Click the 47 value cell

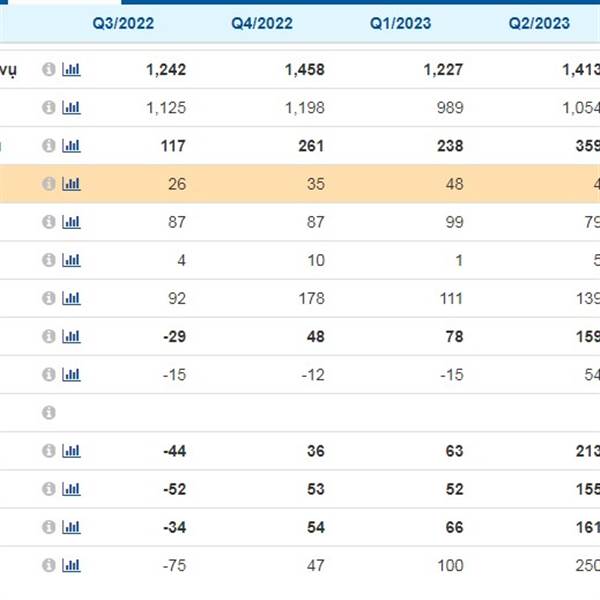(x=316, y=566)
